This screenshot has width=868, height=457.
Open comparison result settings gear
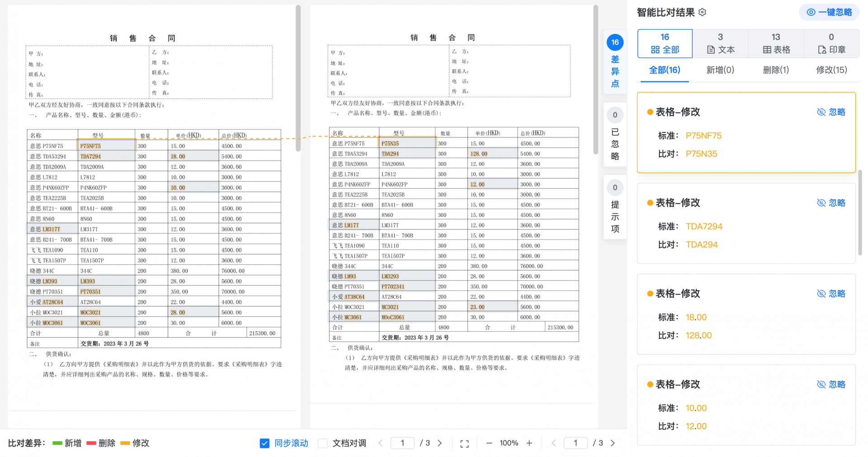point(702,12)
